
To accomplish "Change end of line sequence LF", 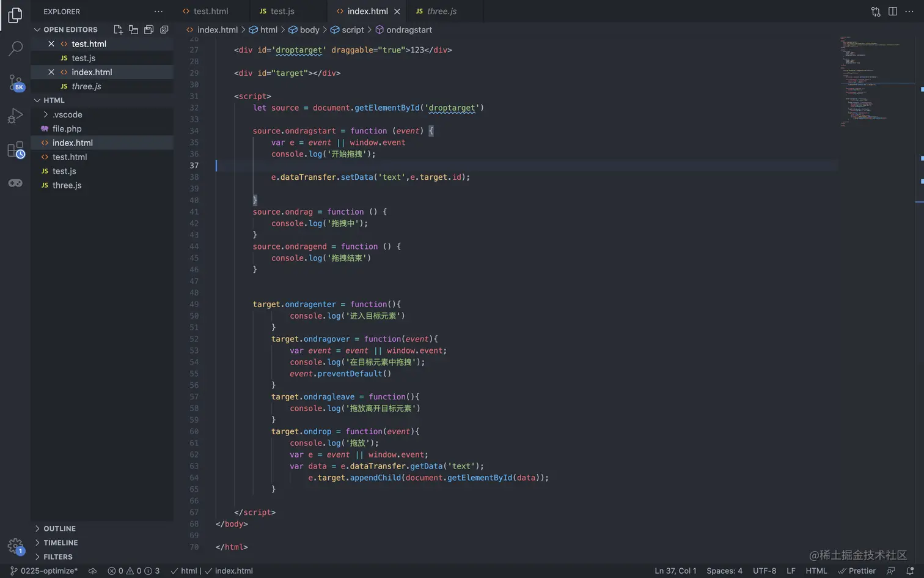I will tap(791, 571).
